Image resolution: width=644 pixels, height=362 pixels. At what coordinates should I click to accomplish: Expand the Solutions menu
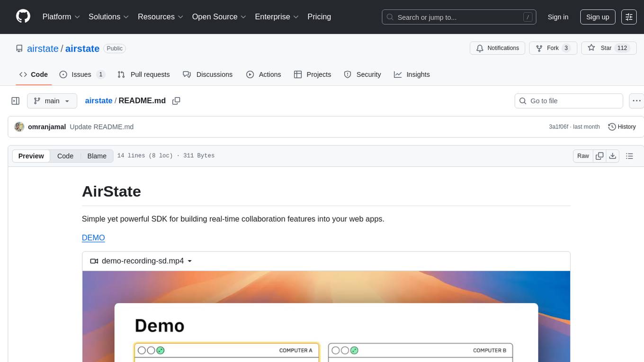pos(109,17)
